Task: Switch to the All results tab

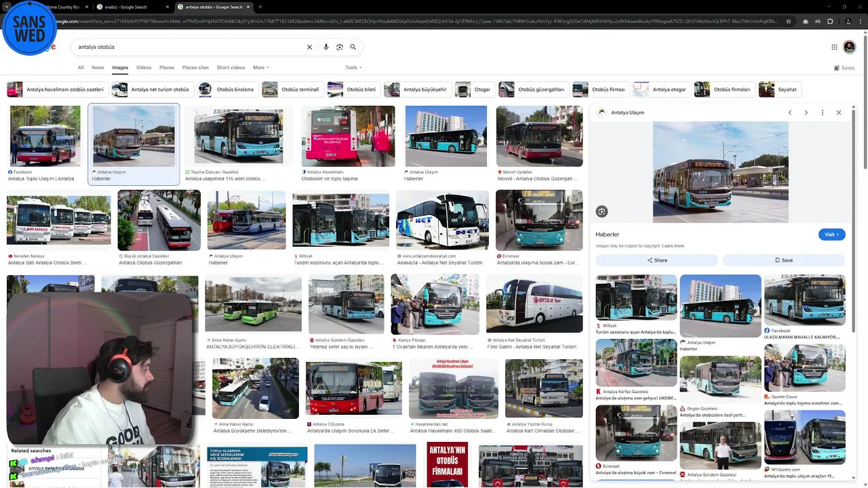Action: click(81, 68)
